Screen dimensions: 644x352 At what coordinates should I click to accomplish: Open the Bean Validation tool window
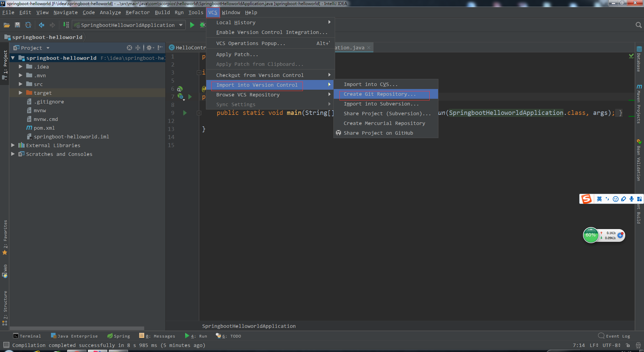(x=639, y=160)
